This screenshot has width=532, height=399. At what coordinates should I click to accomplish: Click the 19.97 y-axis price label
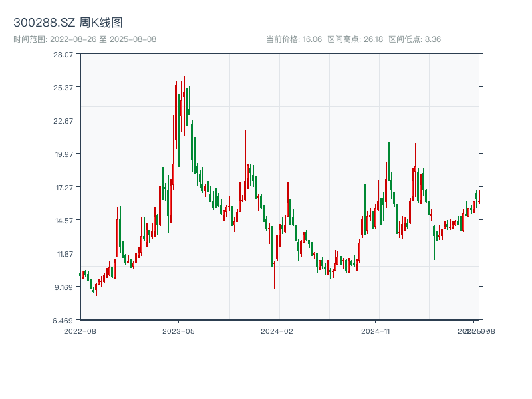pyautogui.click(x=63, y=154)
